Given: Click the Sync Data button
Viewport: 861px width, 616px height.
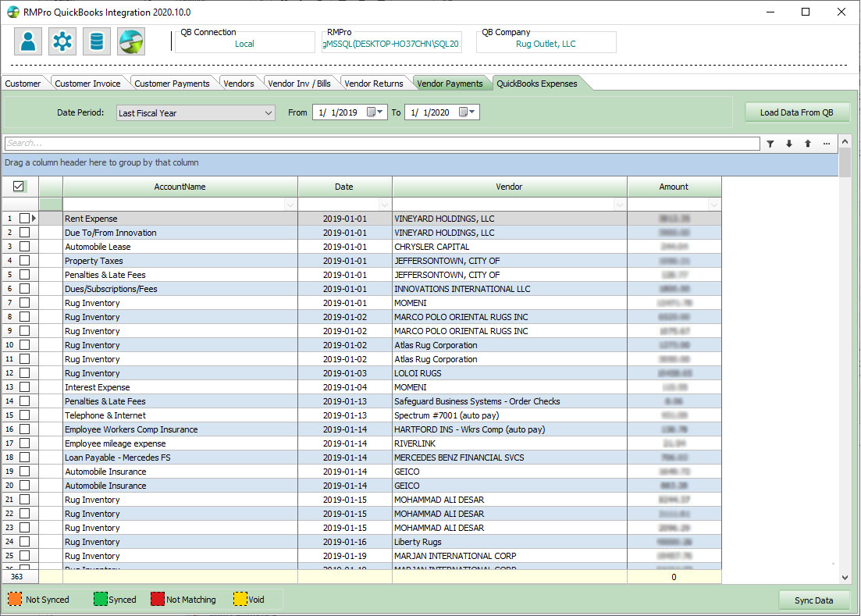Looking at the screenshot, I should (x=814, y=600).
